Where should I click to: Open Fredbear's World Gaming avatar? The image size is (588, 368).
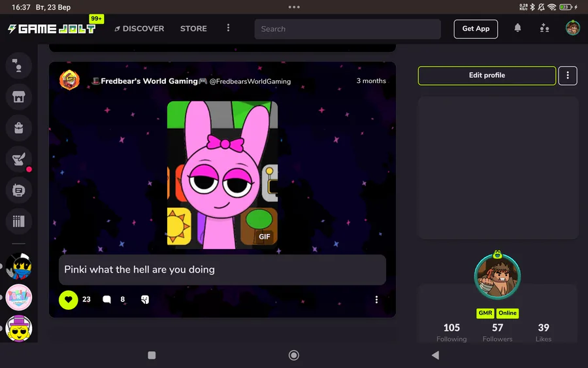tap(69, 80)
